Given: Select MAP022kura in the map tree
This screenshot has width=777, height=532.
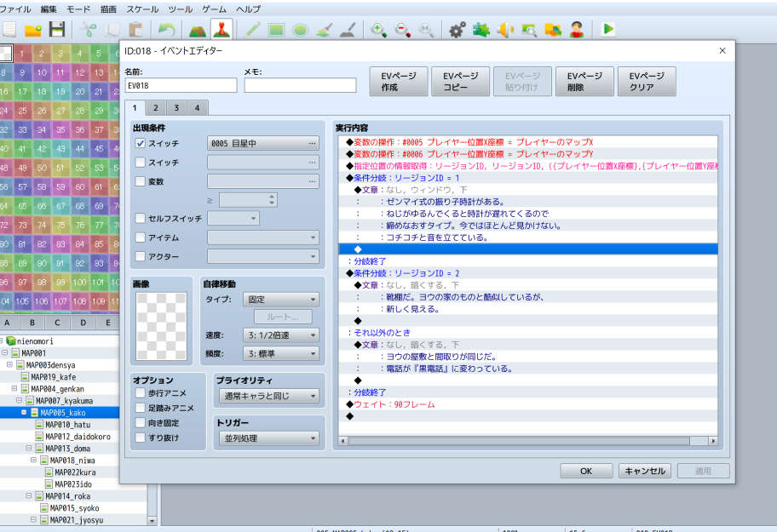Looking at the screenshot, I should (75, 472).
